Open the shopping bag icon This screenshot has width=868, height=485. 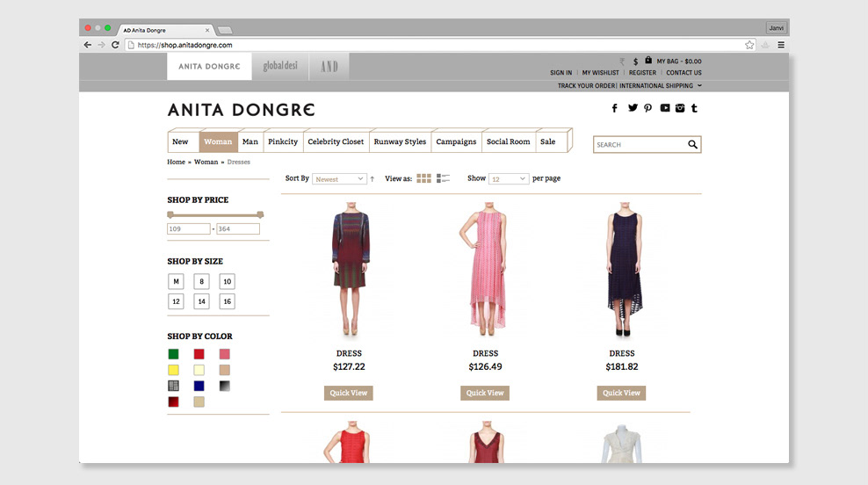tap(648, 61)
